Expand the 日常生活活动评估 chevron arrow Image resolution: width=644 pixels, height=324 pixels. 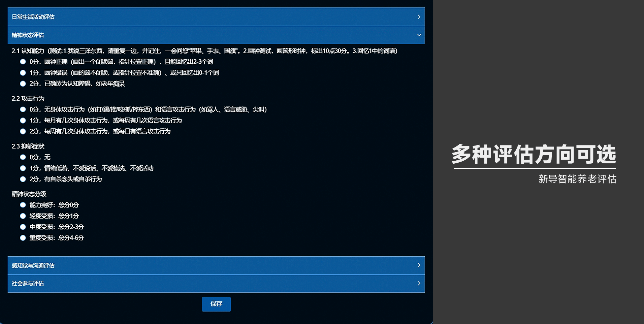[419, 17]
